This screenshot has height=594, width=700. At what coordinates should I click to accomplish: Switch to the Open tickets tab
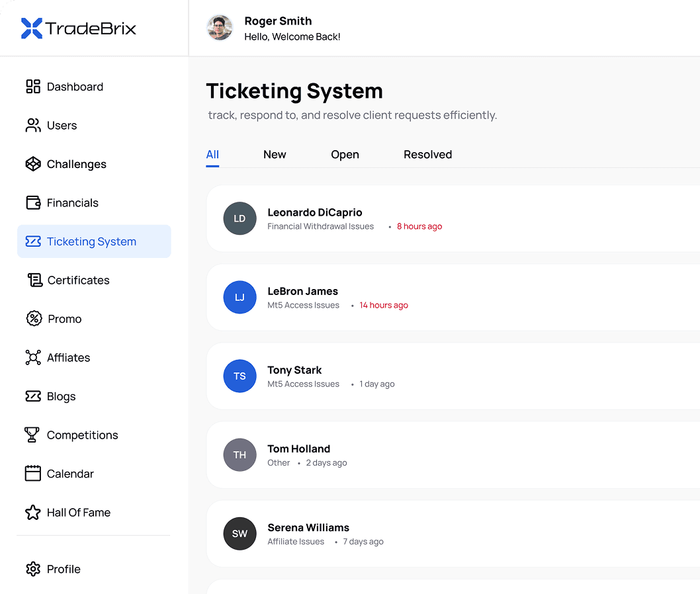pyautogui.click(x=345, y=155)
